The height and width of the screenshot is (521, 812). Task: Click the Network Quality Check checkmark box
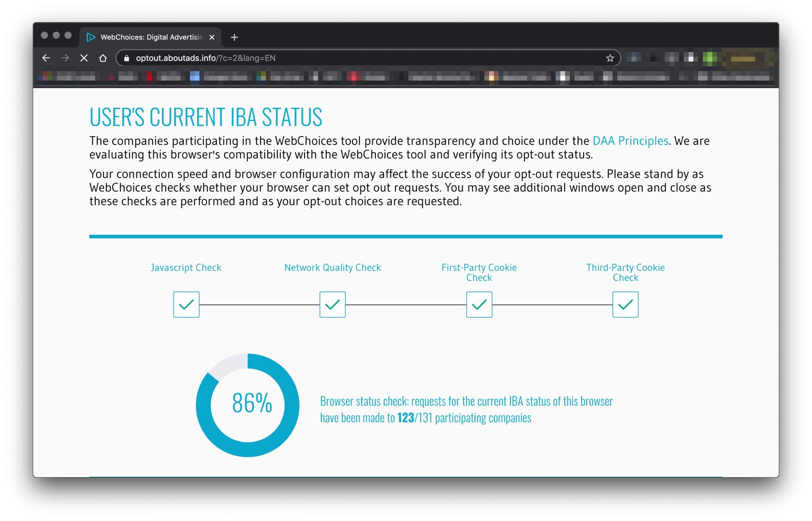(x=332, y=305)
